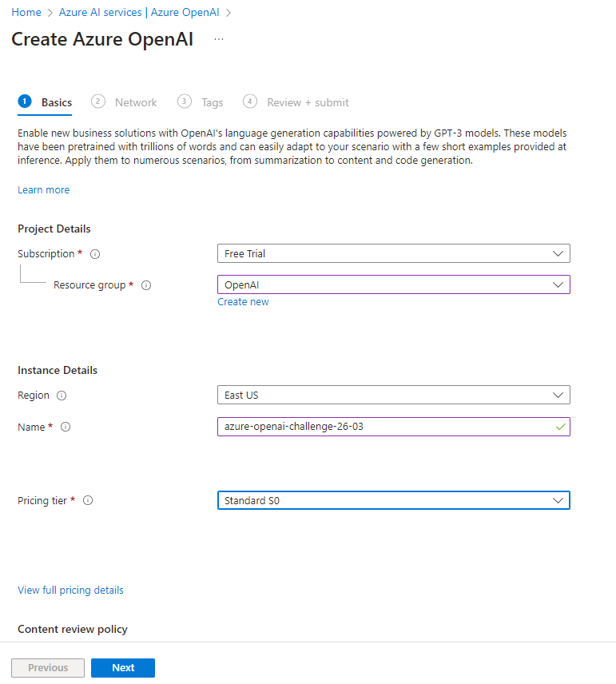The height and width of the screenshot is (684, 616).
Task: Switch to the Network tab
Action: (125, 102)
